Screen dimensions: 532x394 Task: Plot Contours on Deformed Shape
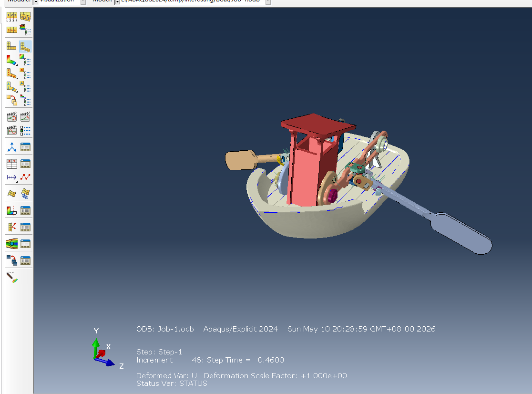pos(11,60)
